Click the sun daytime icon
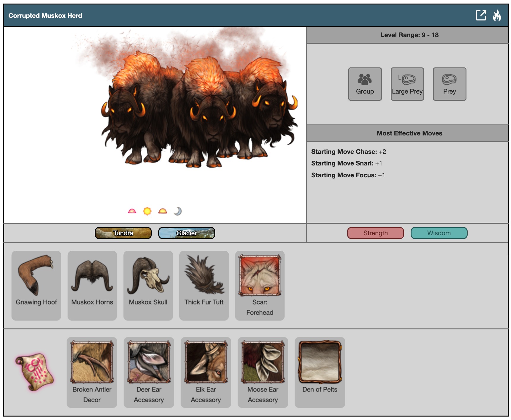 tap(147, 211)
